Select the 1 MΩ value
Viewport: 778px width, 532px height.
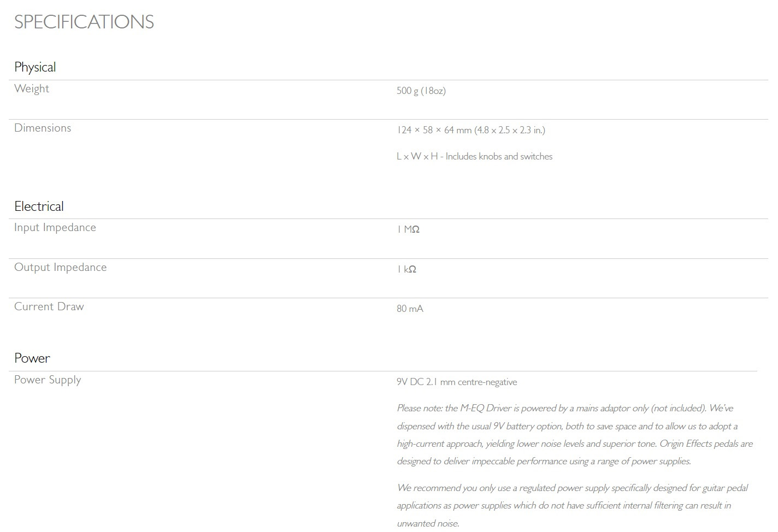pos(408,229)
